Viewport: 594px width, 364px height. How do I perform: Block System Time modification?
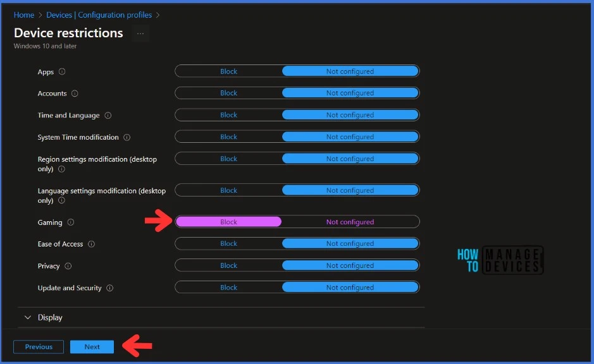(228, 137)
